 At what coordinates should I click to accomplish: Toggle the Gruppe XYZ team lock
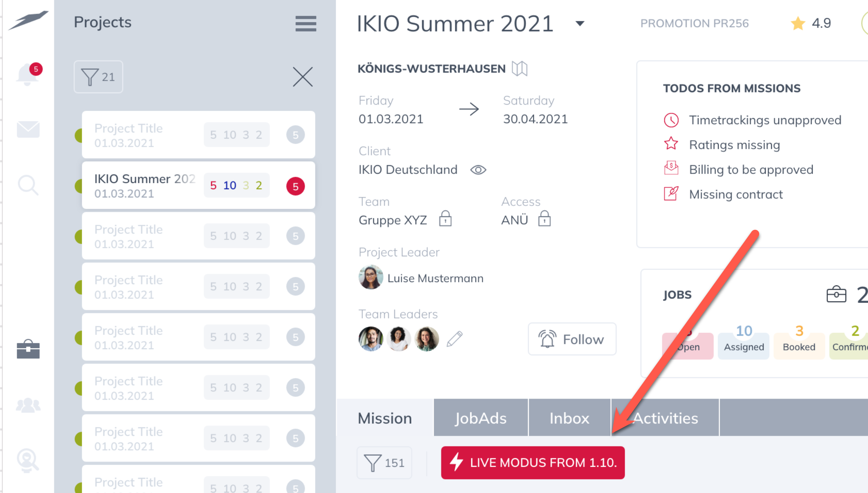445,219
